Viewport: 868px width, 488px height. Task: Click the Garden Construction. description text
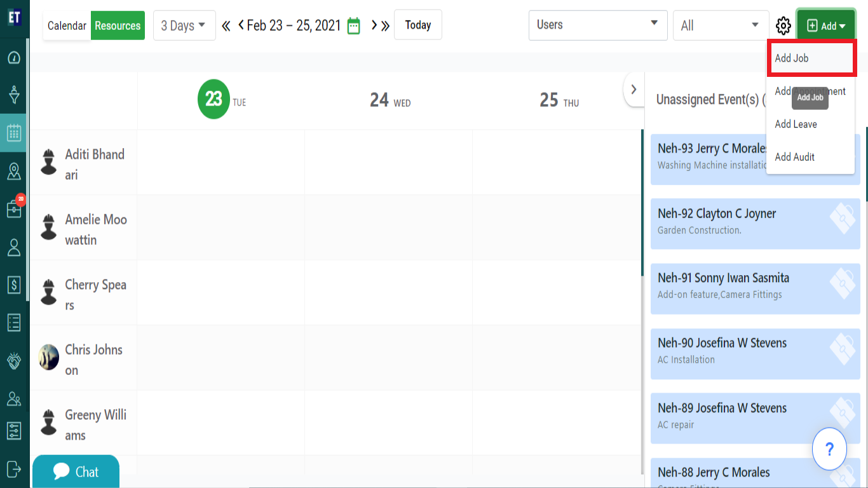click(700, 231)
